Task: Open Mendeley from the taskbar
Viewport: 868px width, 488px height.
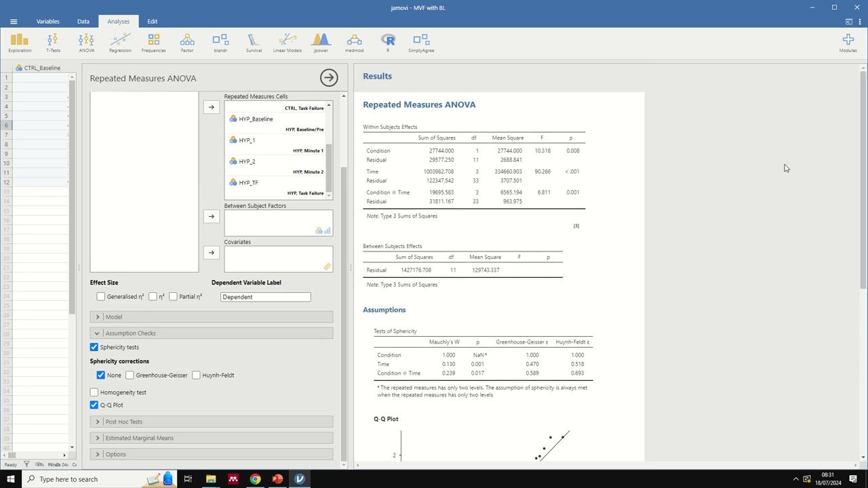Action: pyautogui.click(x=233, y=479)
